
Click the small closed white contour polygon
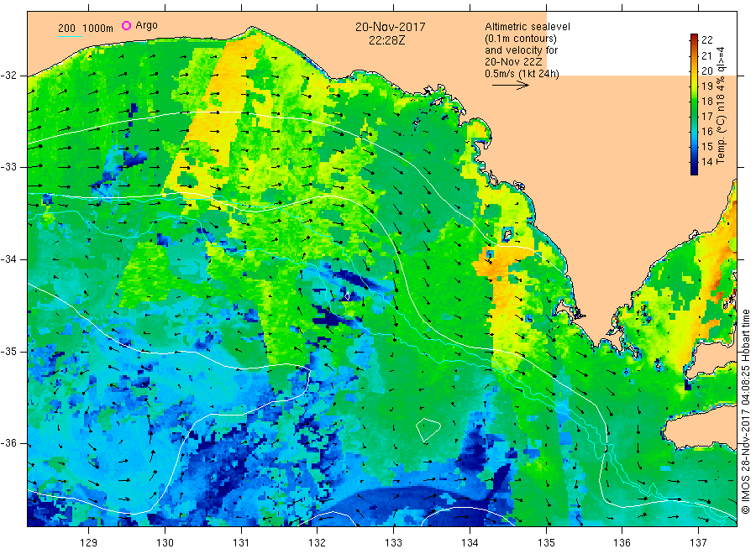[x=428, y=430]
